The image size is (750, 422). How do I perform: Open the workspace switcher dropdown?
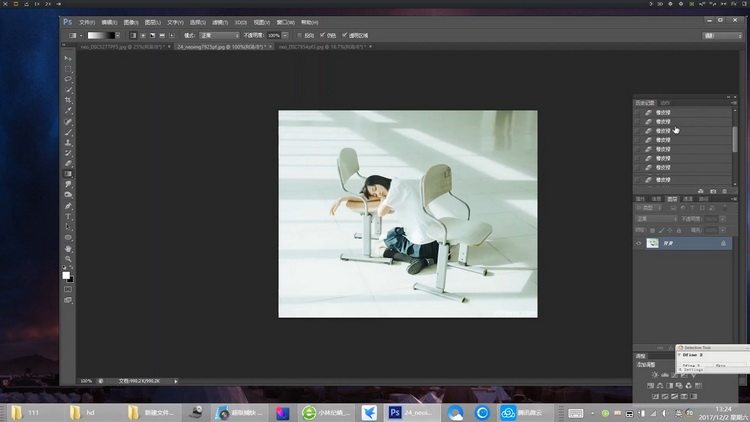(x=722, y=35)
